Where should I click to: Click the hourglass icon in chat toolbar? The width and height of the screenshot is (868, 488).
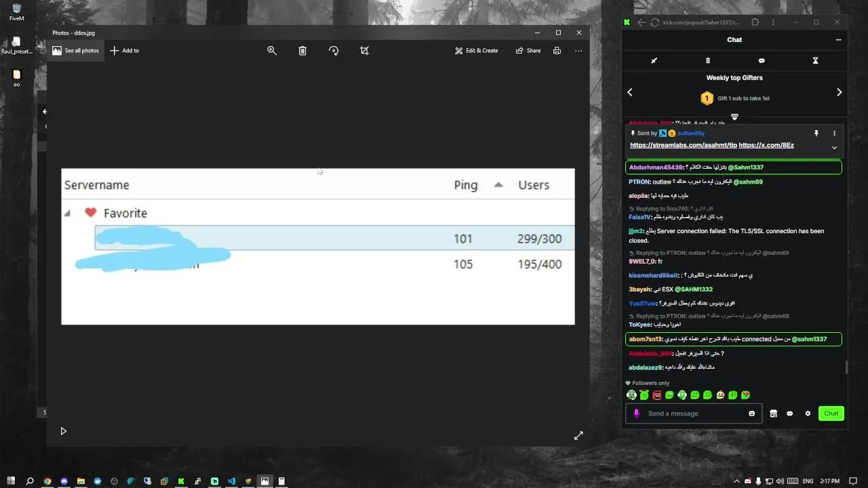(815, 61)
